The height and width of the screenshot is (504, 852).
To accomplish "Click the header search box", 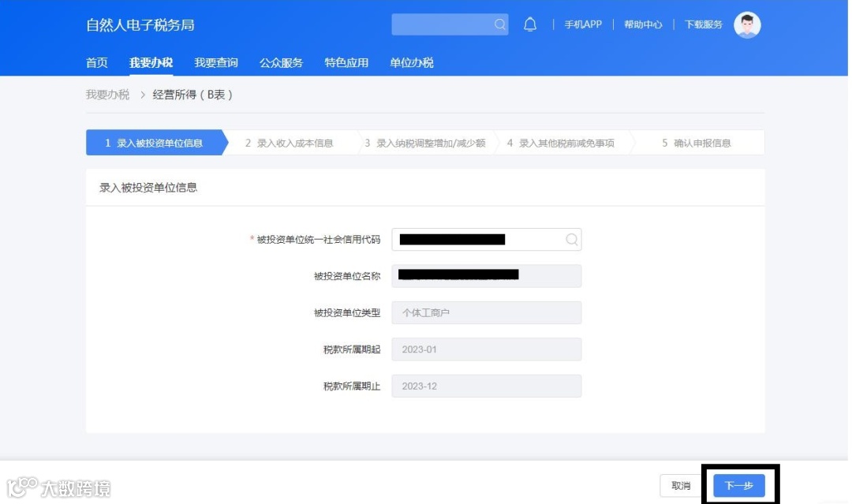I will pos(450,24).
